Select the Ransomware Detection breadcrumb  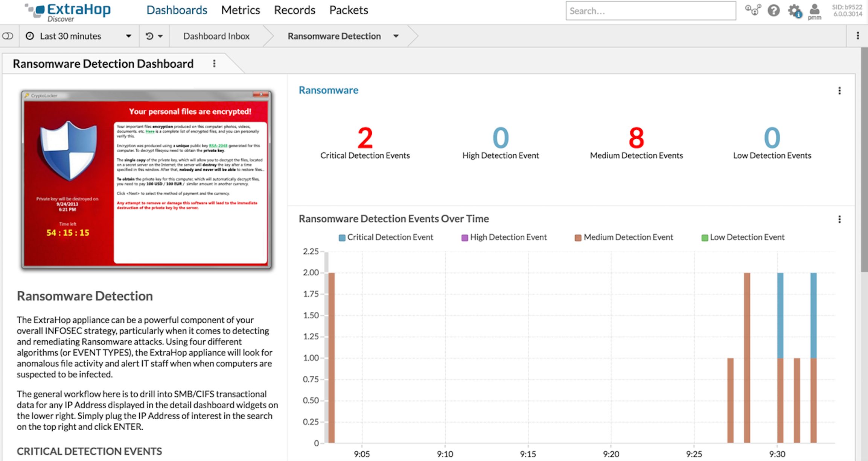click(334, 36)
